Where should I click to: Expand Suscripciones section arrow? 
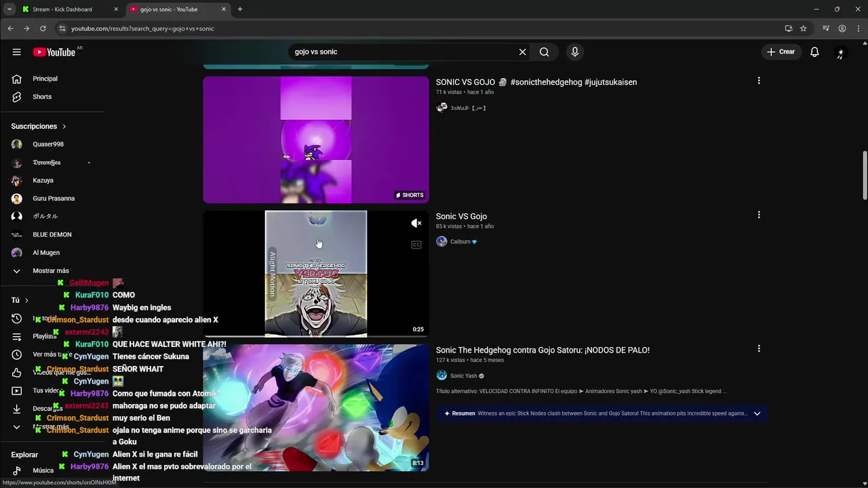tap(64, 127)
